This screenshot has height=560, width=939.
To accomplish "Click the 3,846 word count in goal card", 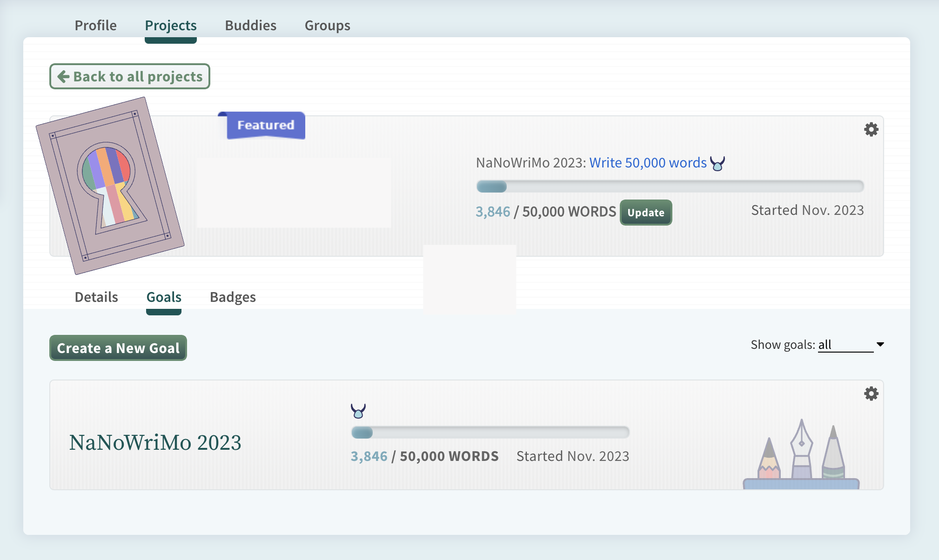I will pyautogui.click(x=369, y=456).
